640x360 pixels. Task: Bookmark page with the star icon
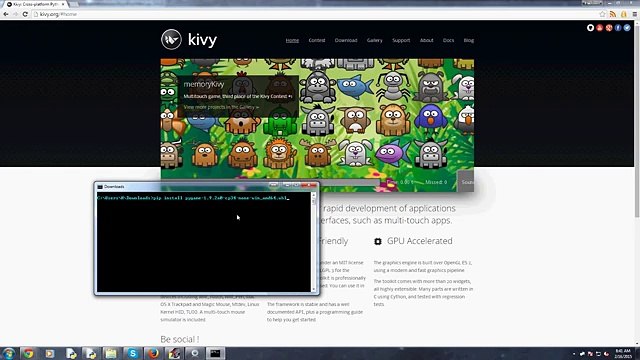[602, 14]
